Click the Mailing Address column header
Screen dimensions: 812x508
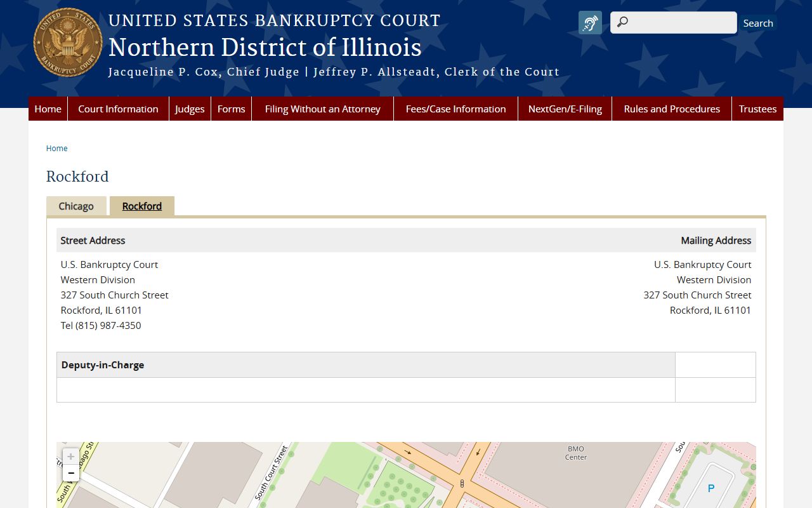pos(716,241)
